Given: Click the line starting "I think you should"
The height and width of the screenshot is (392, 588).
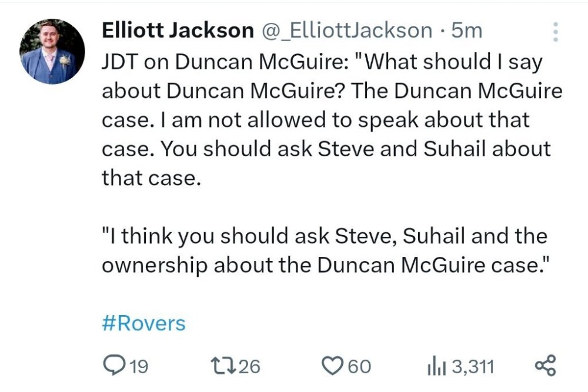Looking at the screenshot, I should (x=324, y=236).
